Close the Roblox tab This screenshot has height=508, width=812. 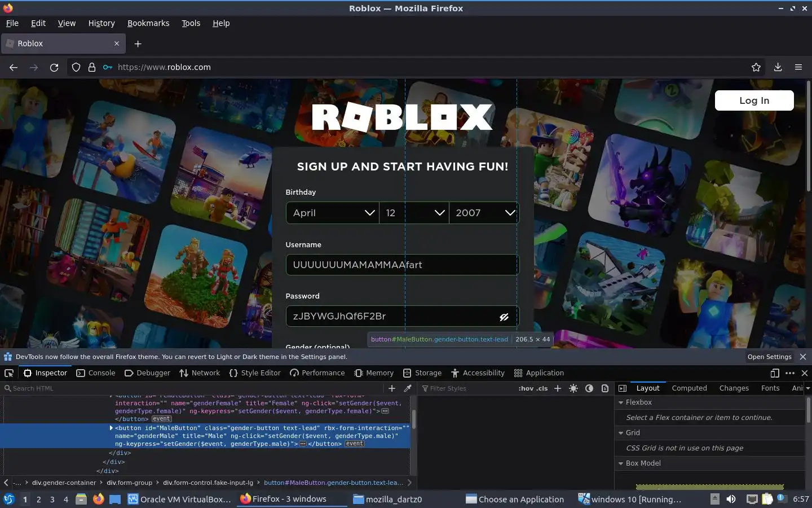[x=117, y=43]
